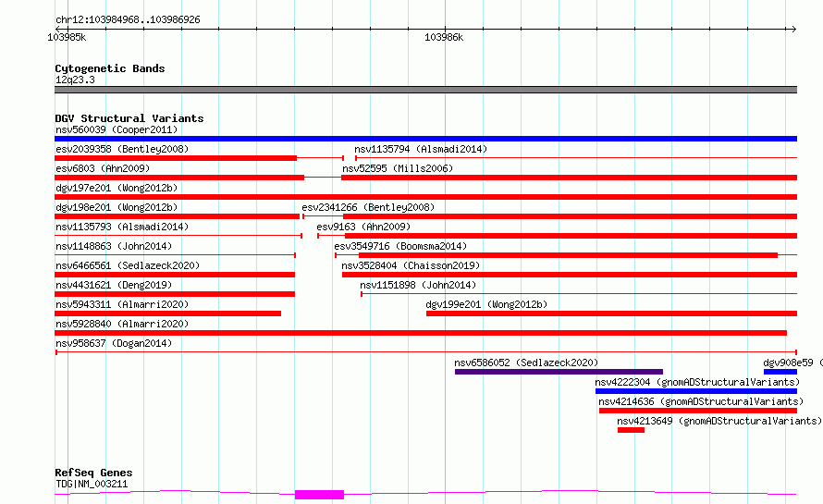Open nsv1148863 (John2014) variant label

click(x=114, y=246)
